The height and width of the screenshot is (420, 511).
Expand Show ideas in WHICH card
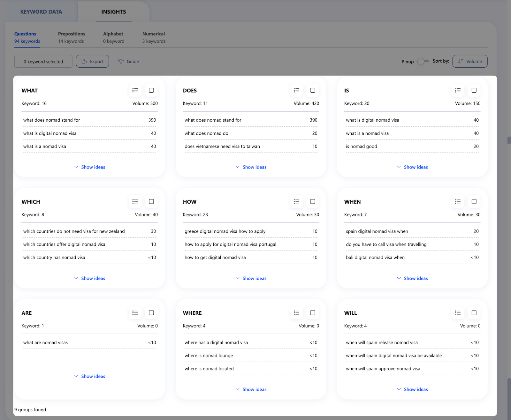coord(90,278)
